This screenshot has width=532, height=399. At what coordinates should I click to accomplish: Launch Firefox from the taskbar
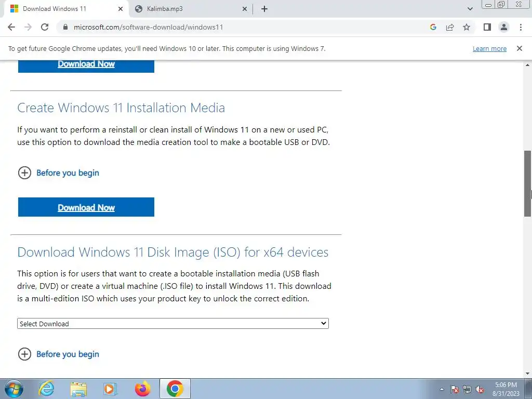click(x=142, y=389)
